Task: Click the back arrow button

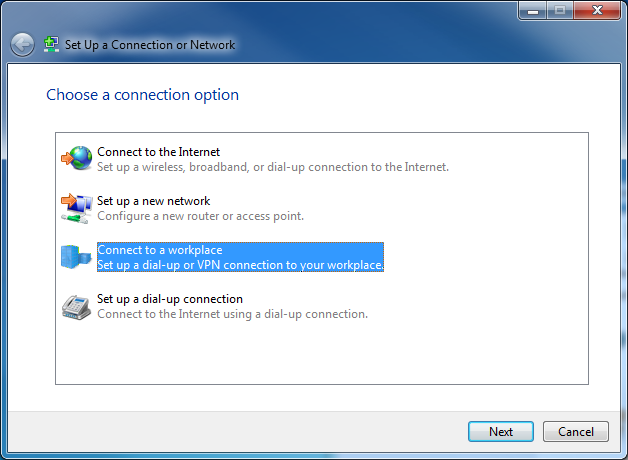Action: pos(22,44)
